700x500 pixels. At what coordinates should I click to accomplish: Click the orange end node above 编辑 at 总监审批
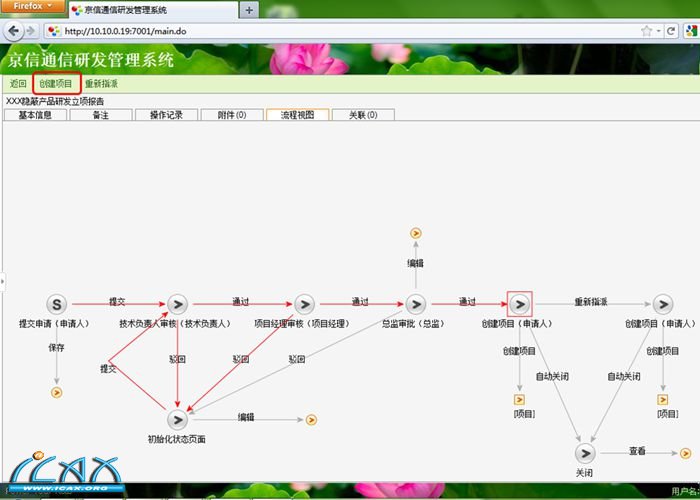[x=416, y=233]
